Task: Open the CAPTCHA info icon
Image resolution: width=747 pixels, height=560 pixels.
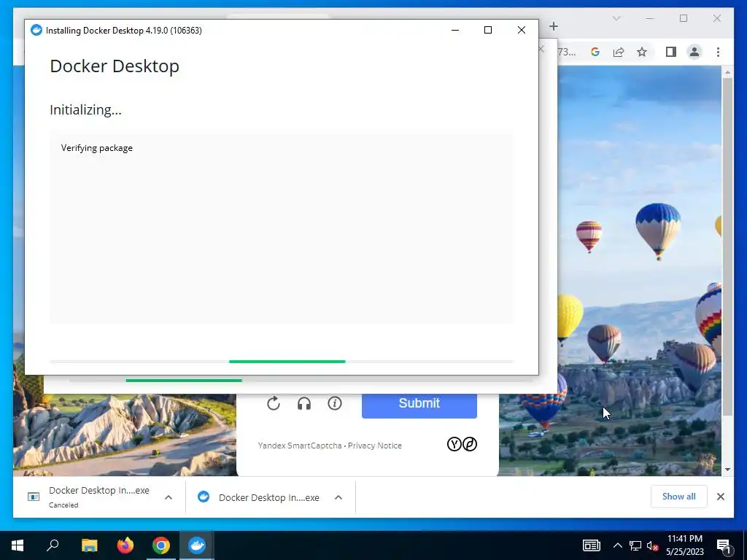Action: pyautogui.click(x=335, y=404)
